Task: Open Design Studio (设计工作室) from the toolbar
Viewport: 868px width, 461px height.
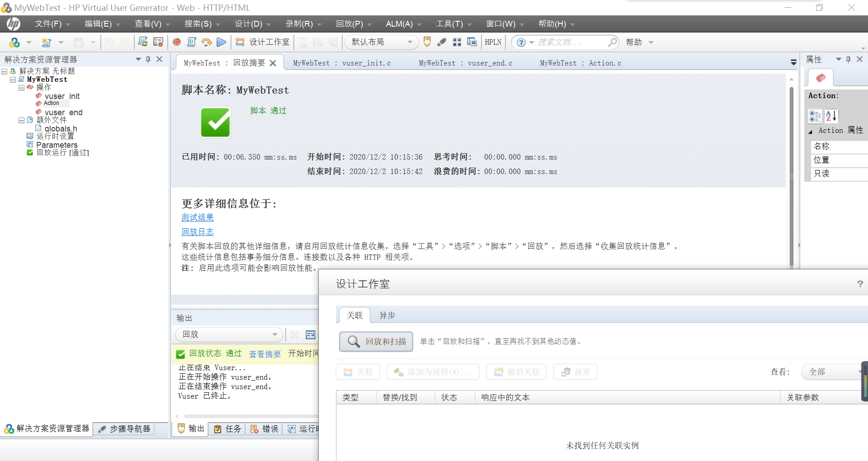Action: [262, 42]
